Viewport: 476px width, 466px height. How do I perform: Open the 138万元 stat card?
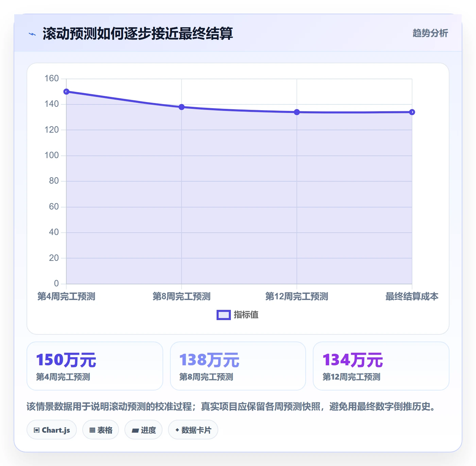tap(238, 366)
